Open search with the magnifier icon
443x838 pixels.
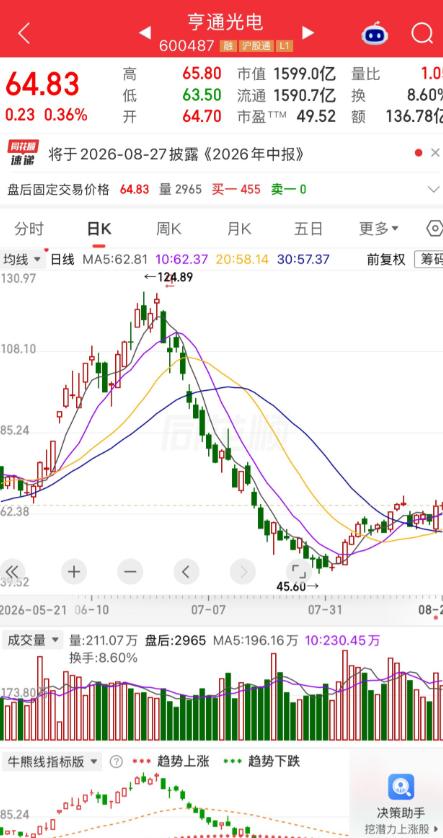[422, 33]
